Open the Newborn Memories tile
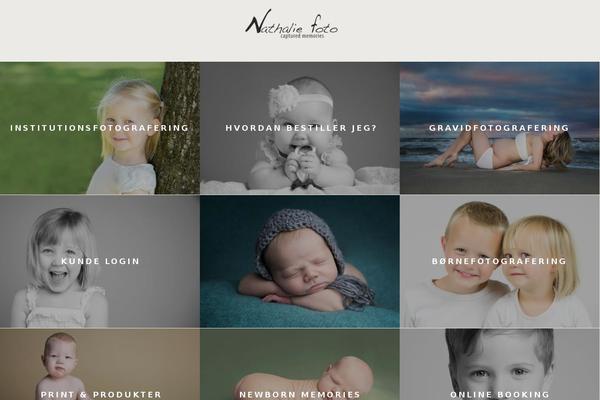Image resolution: width=600 pixels, height=400 pixels. pyautogui.click(x=300, y=394)
